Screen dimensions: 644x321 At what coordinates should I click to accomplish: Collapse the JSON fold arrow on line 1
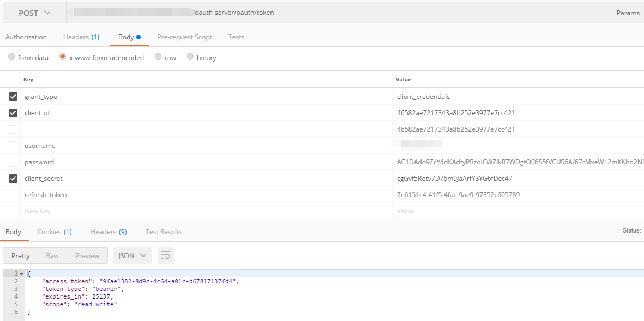tap(21, 274)
